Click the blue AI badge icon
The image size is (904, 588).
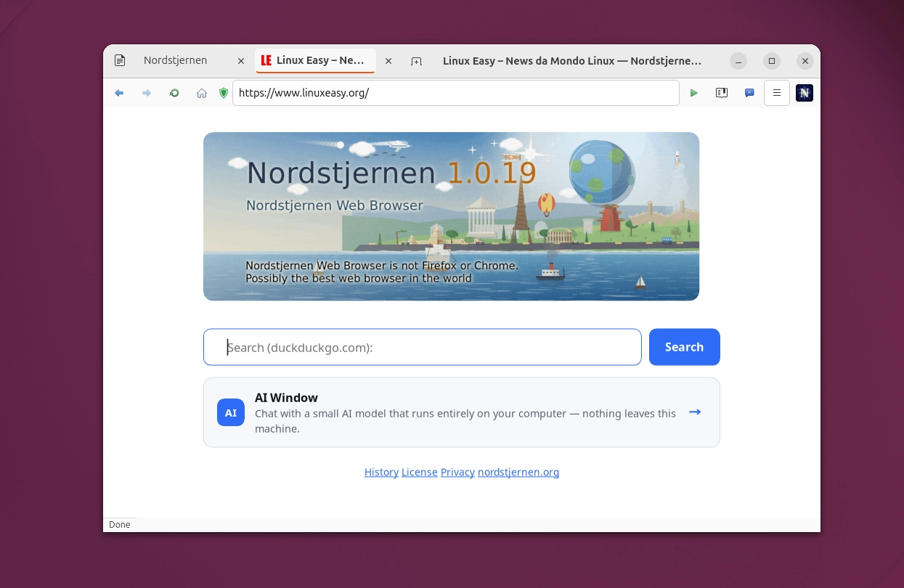231,412
